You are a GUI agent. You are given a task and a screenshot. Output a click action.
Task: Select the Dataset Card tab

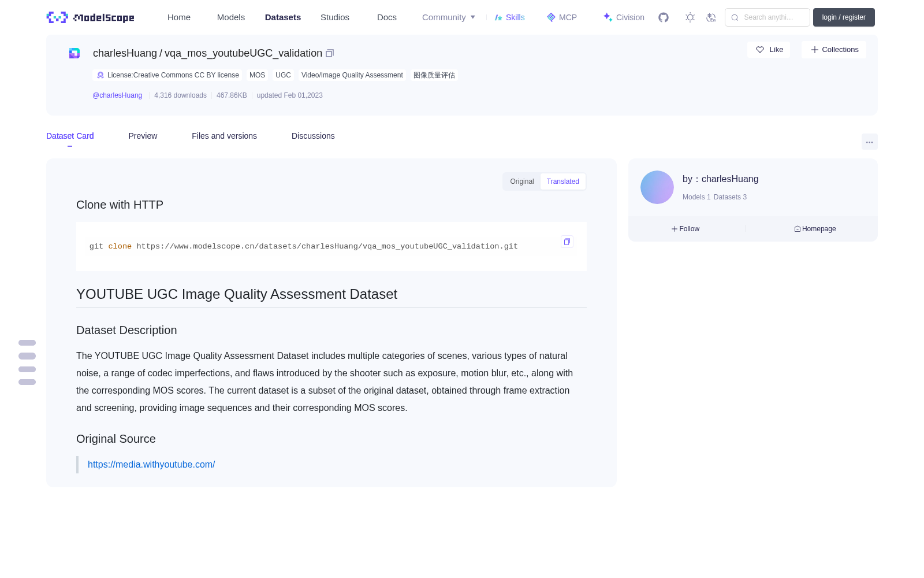tap(70, 136)
